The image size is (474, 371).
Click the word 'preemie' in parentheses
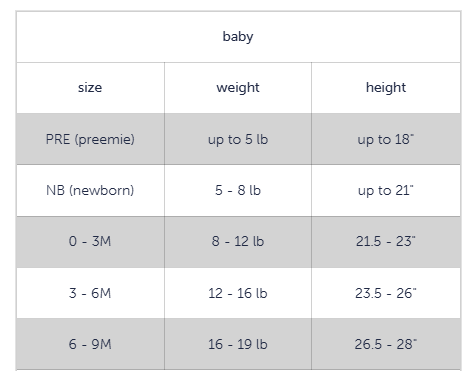pyautogui.click(x=105, y=140)
